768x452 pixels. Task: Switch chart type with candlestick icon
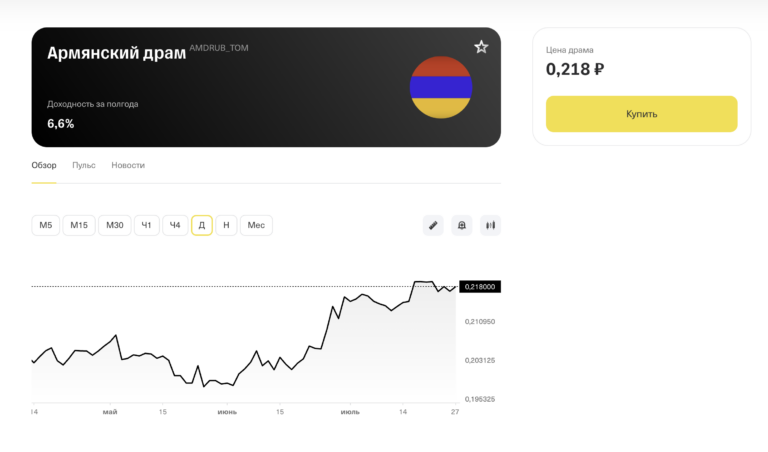pyautogui.click(x=490, y=225)
